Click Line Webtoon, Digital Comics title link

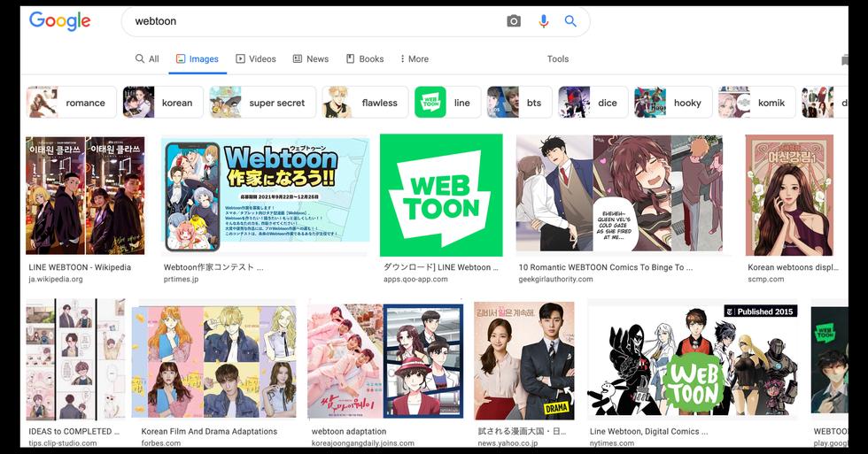coord(648,431)
